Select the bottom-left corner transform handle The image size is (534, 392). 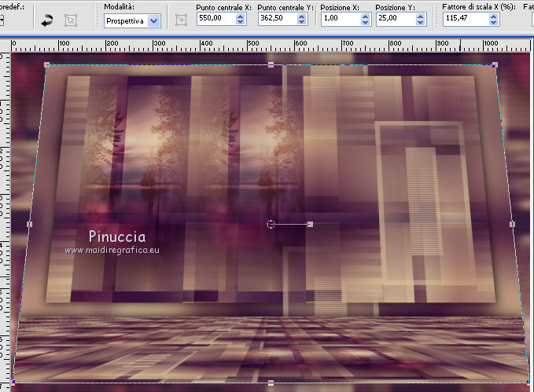(x=13, y=383)
